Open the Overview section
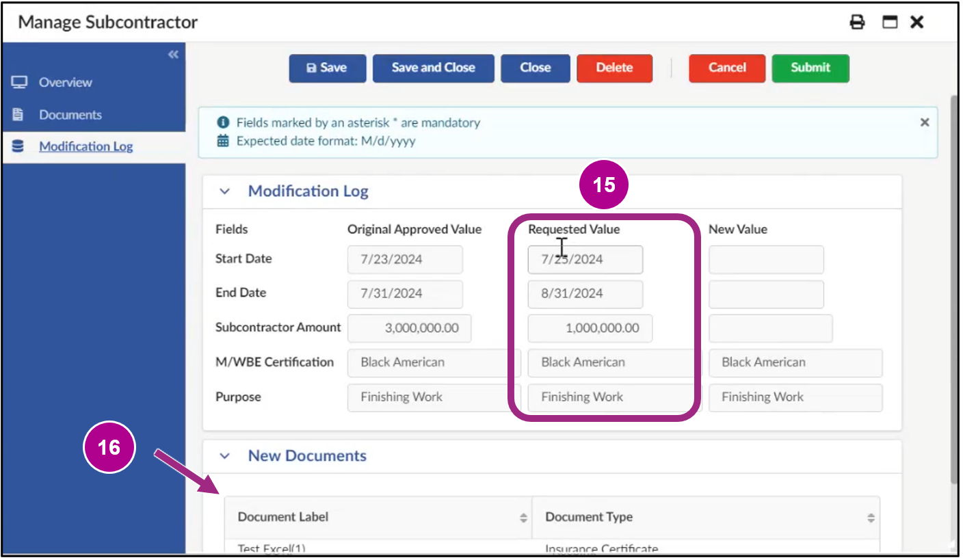 point(65,82)
